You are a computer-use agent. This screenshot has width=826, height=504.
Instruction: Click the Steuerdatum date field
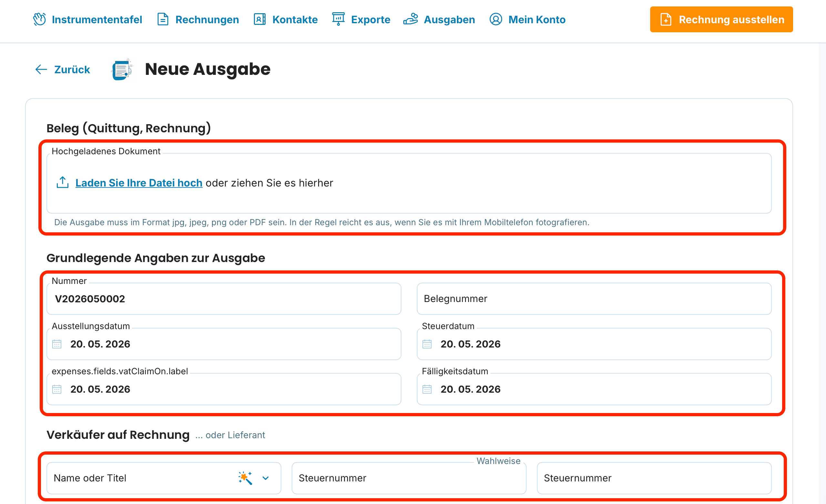594,344
